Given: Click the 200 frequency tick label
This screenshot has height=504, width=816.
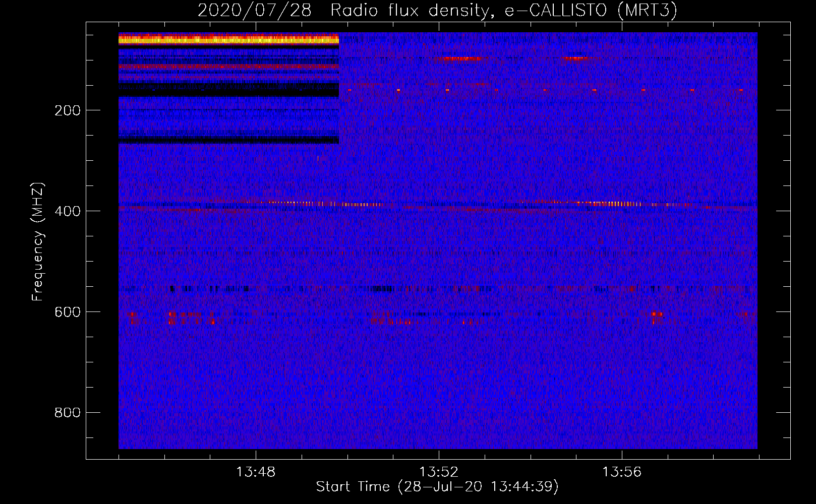Looking at the screenshot, I should [x=68, y=110].
